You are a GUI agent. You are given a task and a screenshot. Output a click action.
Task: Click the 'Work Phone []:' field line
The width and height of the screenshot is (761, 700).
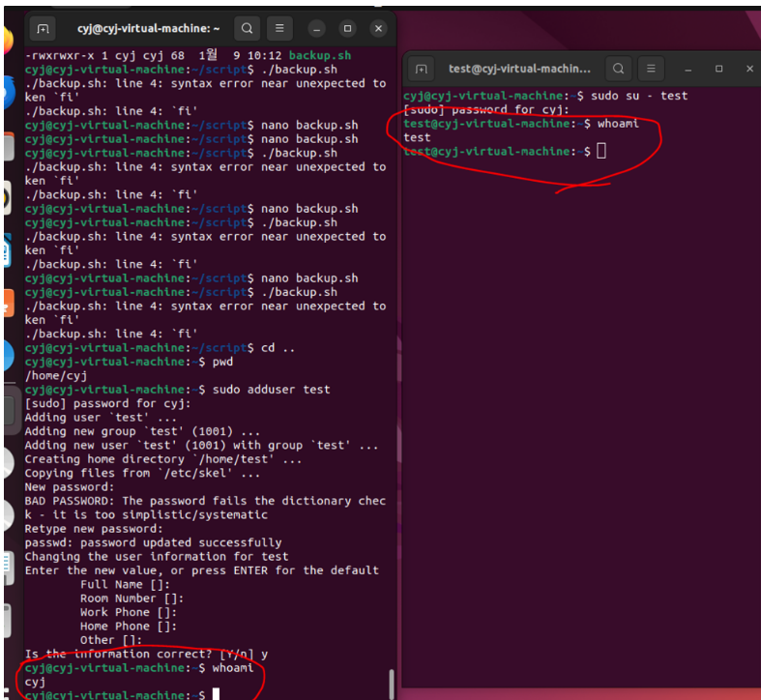click(x=129, y=612)
